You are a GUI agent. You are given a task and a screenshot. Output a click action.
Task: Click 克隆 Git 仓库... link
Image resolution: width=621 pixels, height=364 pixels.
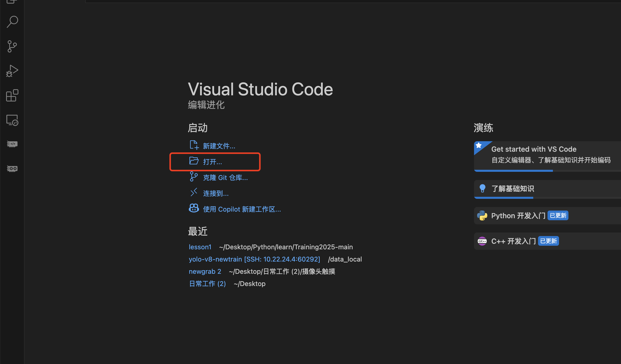click(x=225, y=178)
